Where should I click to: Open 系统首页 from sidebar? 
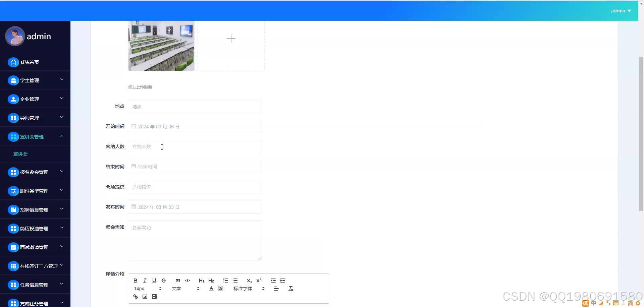[35, 62]
